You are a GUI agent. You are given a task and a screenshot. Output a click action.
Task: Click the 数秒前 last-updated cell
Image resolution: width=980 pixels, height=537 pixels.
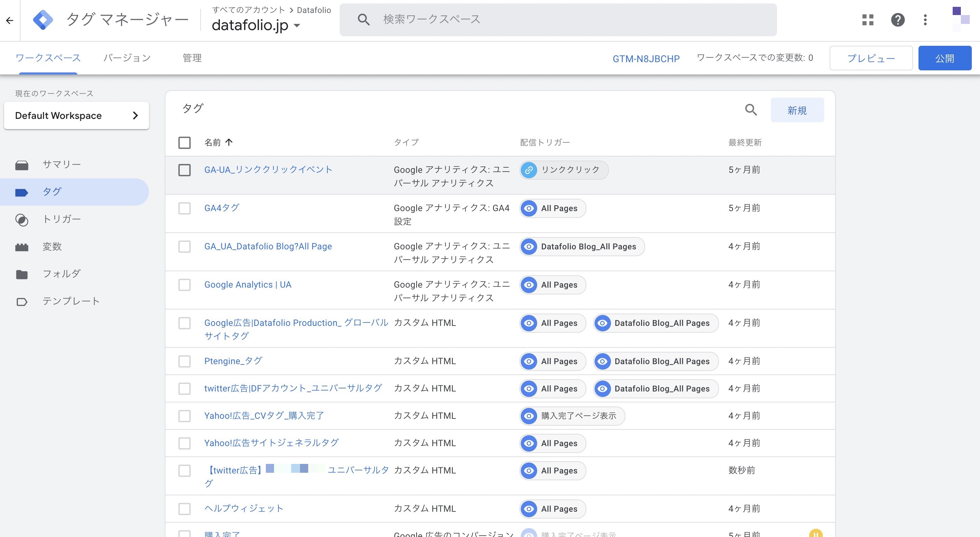coord(741,470)
